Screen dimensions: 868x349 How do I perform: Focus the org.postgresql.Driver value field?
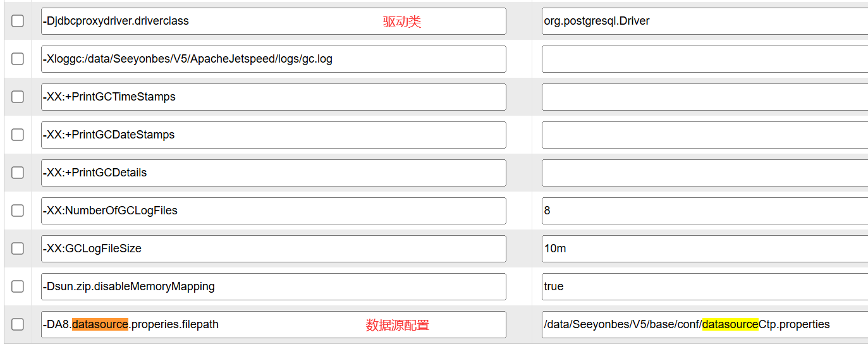pyautogui.click(x=705, y=21)
